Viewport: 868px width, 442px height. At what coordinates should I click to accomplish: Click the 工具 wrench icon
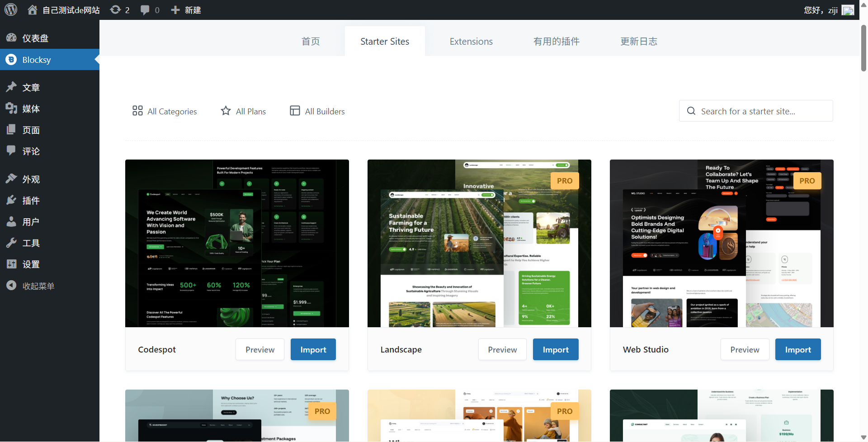click(11, 243)
